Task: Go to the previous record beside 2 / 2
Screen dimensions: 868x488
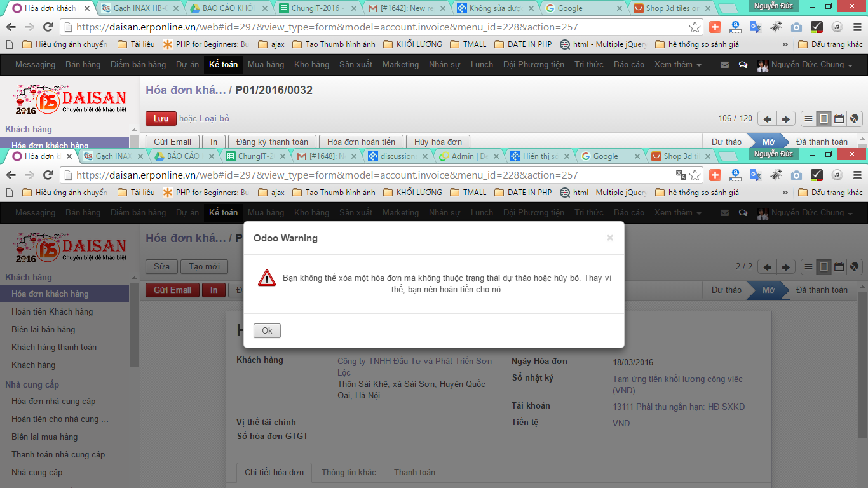Action: click(x=768, y=267)
